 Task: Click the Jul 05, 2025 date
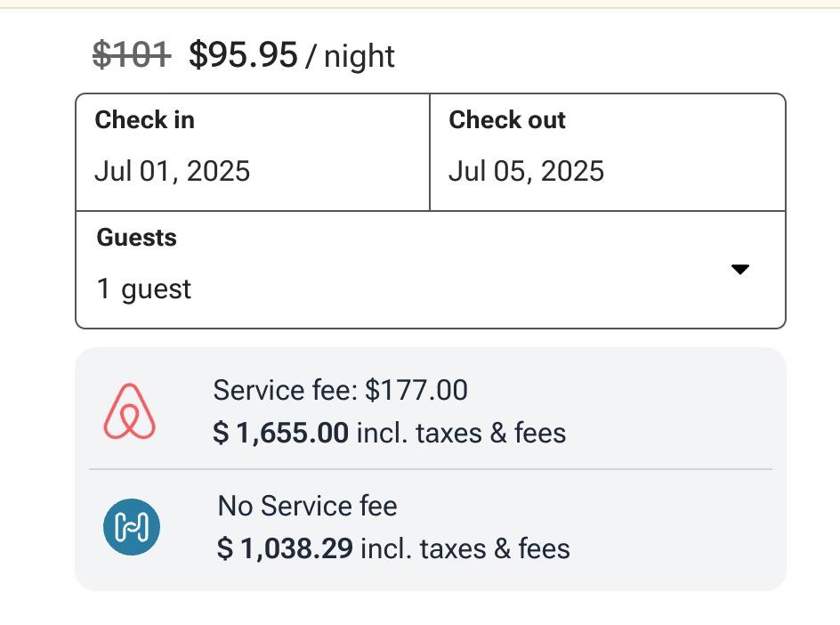coord(526,171)
